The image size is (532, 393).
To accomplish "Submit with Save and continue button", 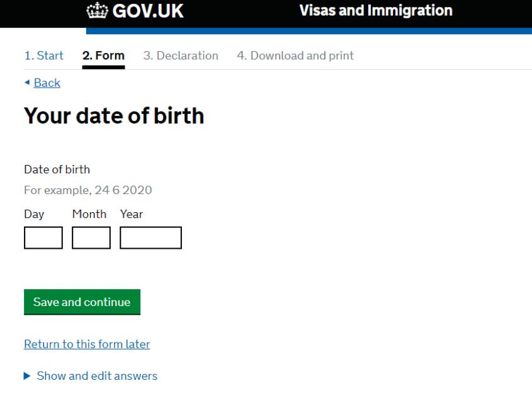I will [82, 302].
